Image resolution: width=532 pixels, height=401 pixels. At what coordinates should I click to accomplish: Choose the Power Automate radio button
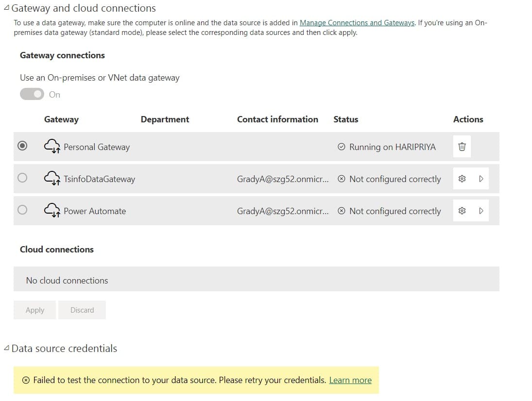point(22,210)
